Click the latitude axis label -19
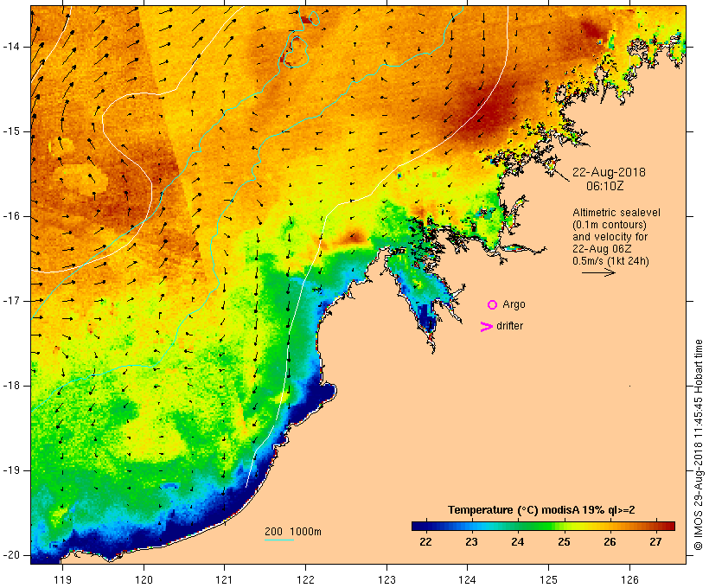The width and height of the screenshot is (709, 588). click(10, 470)
